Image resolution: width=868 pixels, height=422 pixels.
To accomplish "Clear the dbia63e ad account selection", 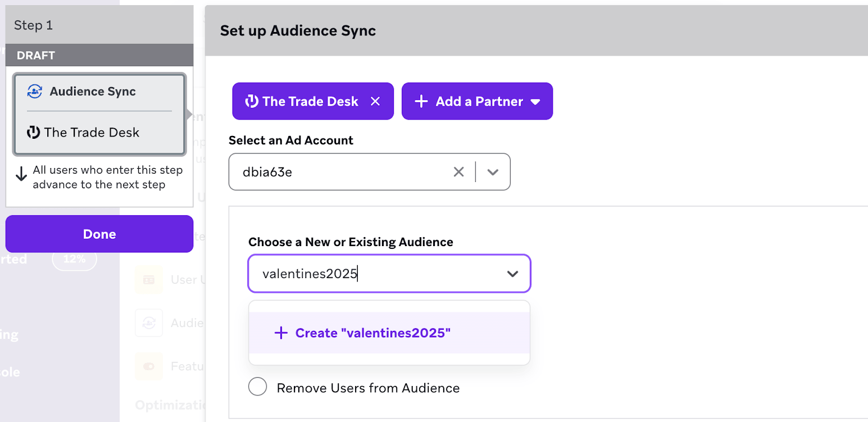I will click(458, 172).
